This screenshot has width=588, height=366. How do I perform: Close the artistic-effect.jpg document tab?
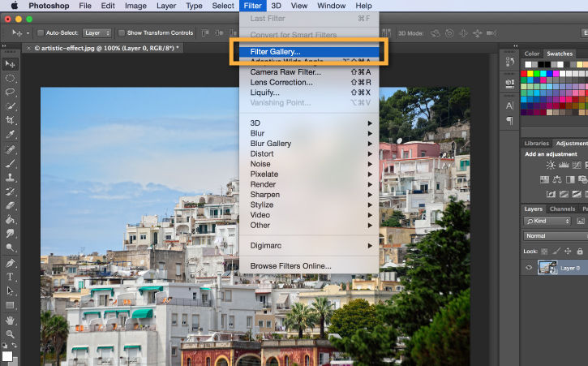coord(29,48)
